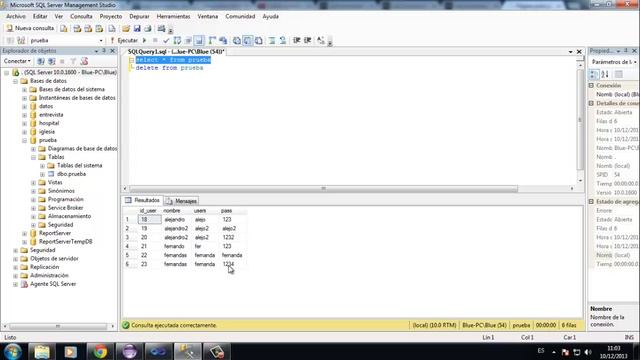The width and height of the screenshot is (640, 360).
Task: Click the id_user column header
Action: [x=148, y=211]
